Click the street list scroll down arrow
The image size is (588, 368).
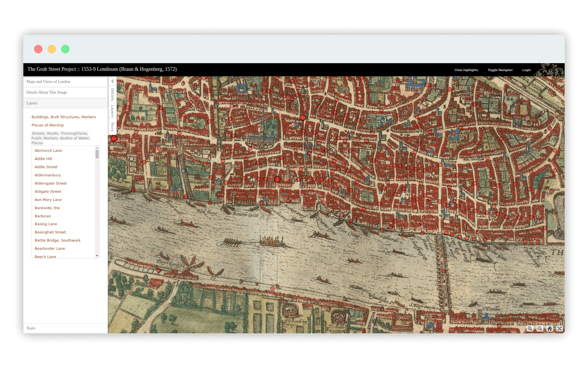(x=97, y=256)
